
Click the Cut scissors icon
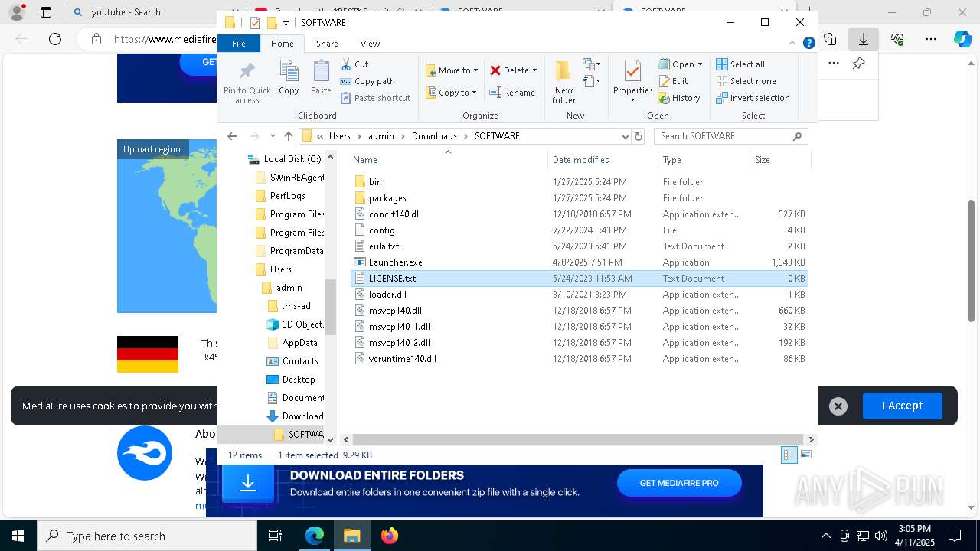click(x=346, y=64)
